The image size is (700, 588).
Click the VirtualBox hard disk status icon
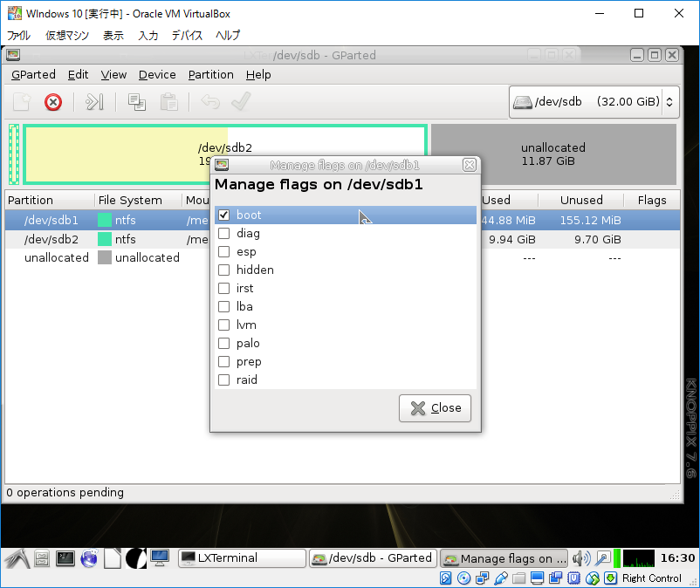pyautogui.click(x=445, y=578)
